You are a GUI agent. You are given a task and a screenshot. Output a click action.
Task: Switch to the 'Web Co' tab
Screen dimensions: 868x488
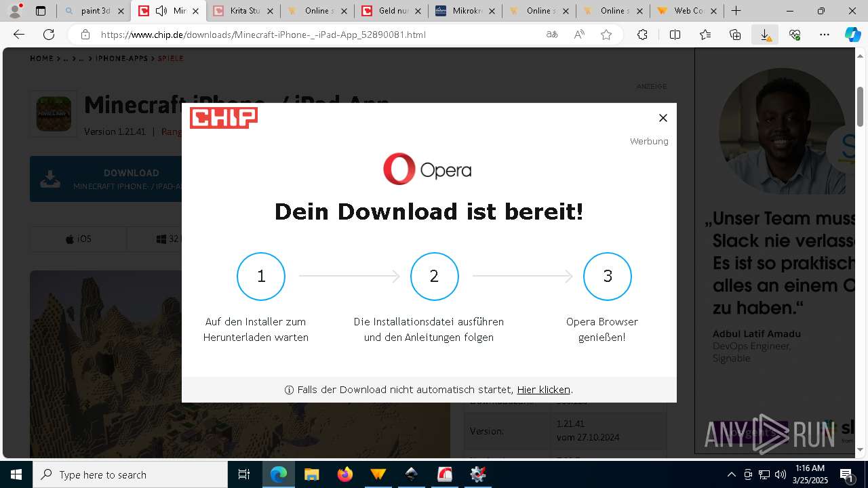[x=686, y=11]
